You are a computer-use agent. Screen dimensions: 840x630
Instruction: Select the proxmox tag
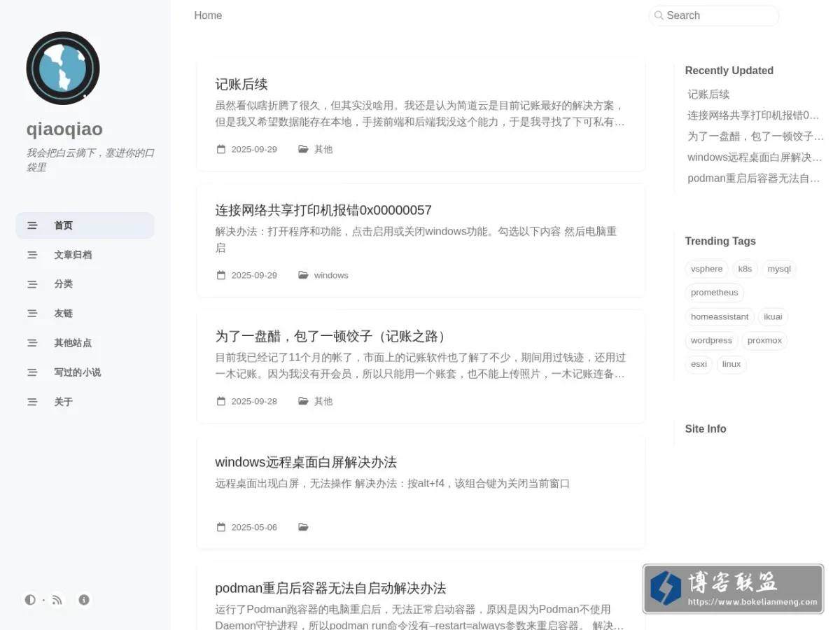(764, 340)
